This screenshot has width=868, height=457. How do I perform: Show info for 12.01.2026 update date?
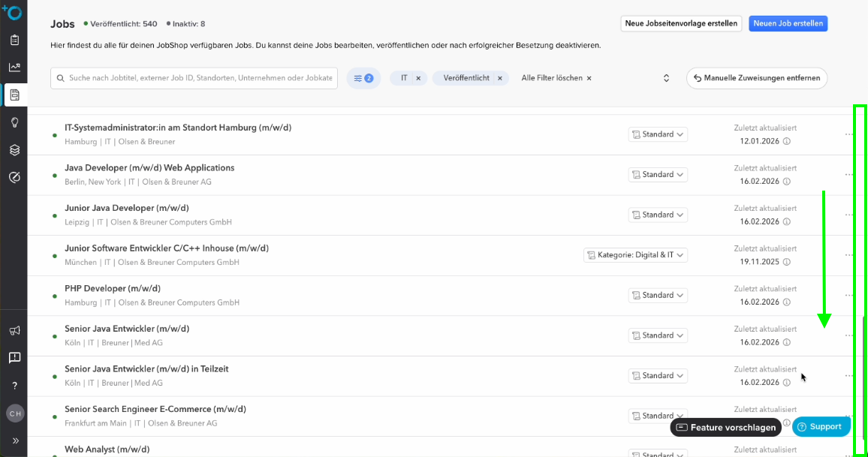point(787,141)
